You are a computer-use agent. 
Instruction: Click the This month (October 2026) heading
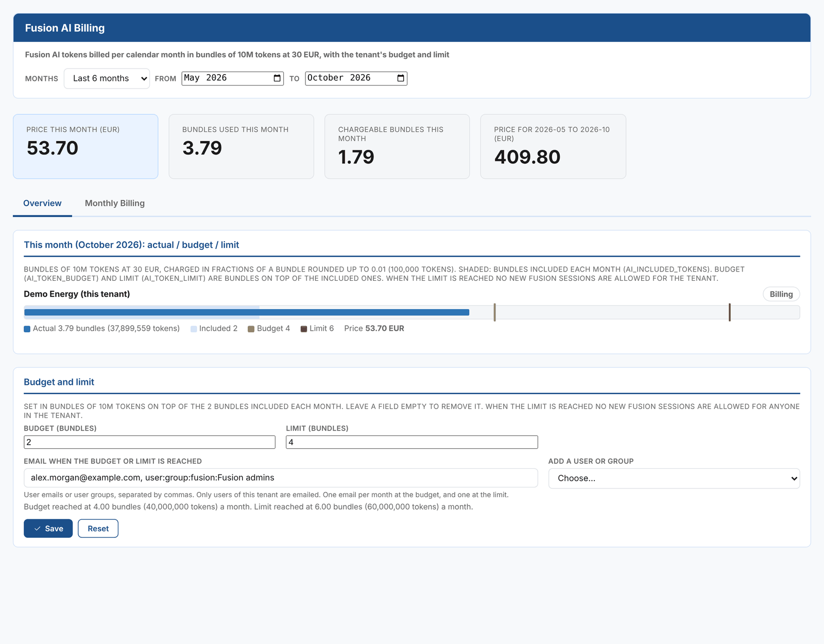[x=131, y=245]
